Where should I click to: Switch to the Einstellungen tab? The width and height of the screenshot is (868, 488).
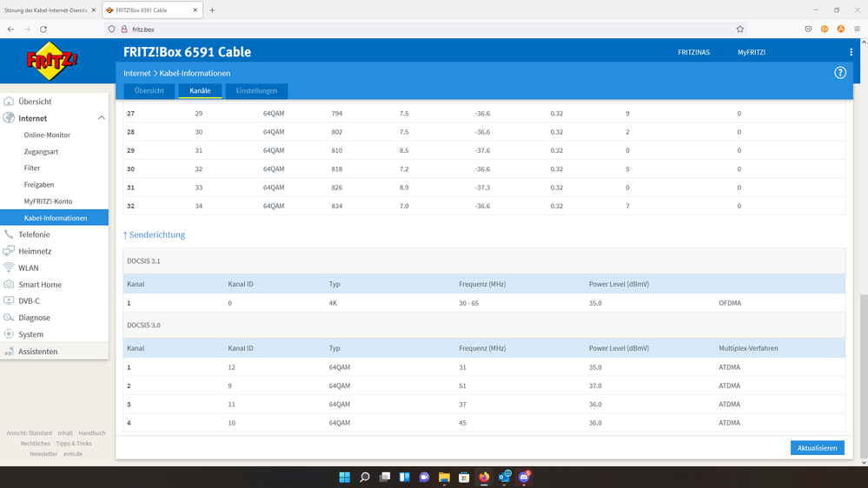256,91
